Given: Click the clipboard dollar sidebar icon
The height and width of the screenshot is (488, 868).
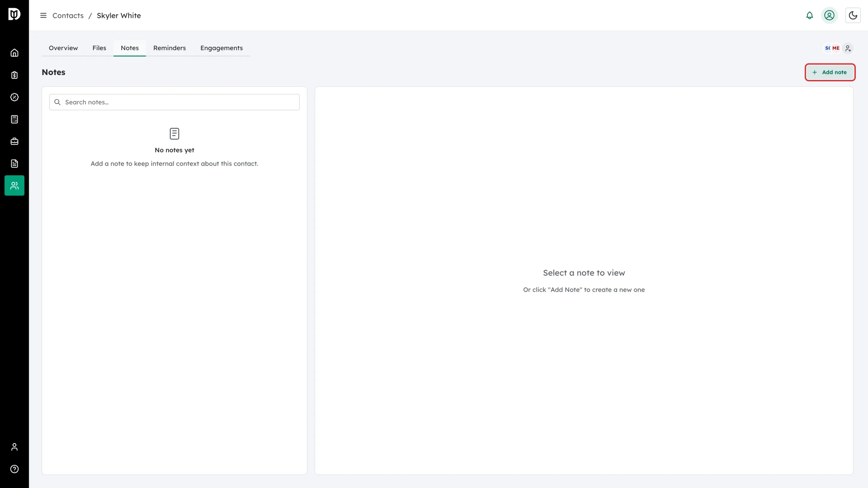Looking at the screenshot, I should pyautogui.click(x=14, y=75).
